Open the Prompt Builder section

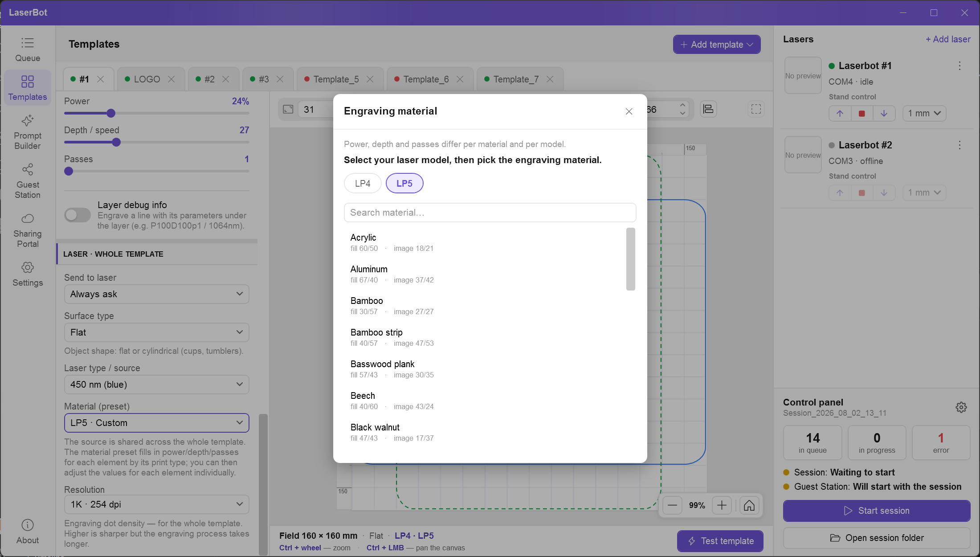click(x=28, y=132)
